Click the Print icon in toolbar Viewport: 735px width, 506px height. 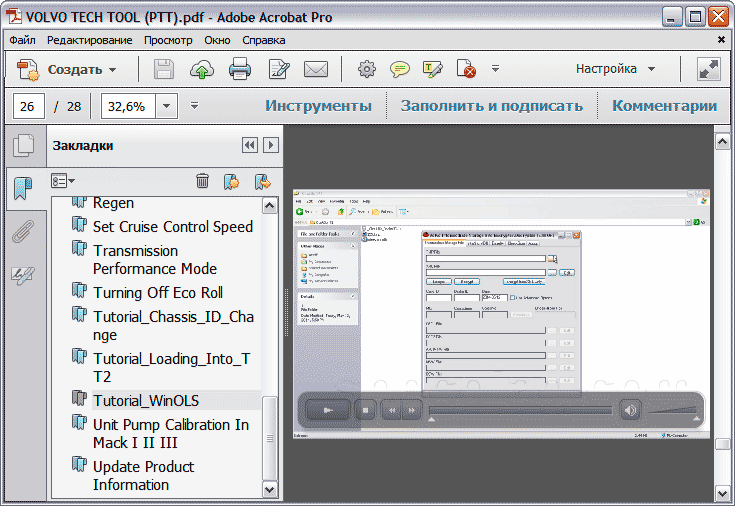point(240,69)
